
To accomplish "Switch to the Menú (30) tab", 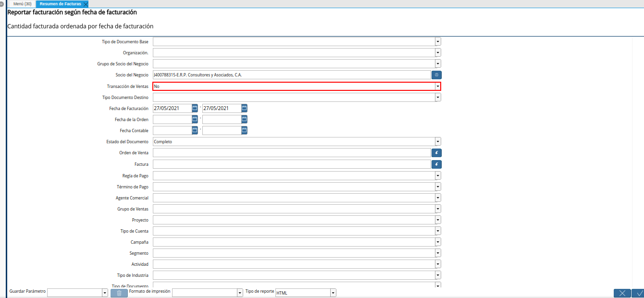I will coord(23,4).
